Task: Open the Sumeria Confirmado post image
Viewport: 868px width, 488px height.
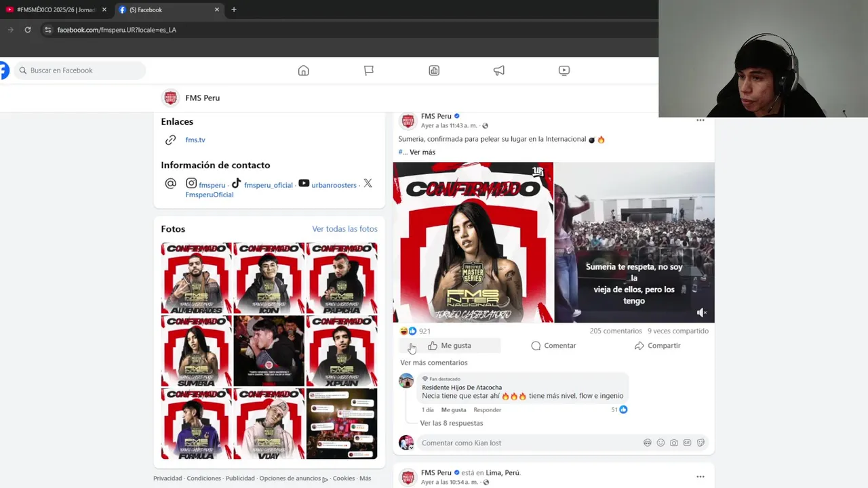Action: pyautogui.click(x=473, y=242)
